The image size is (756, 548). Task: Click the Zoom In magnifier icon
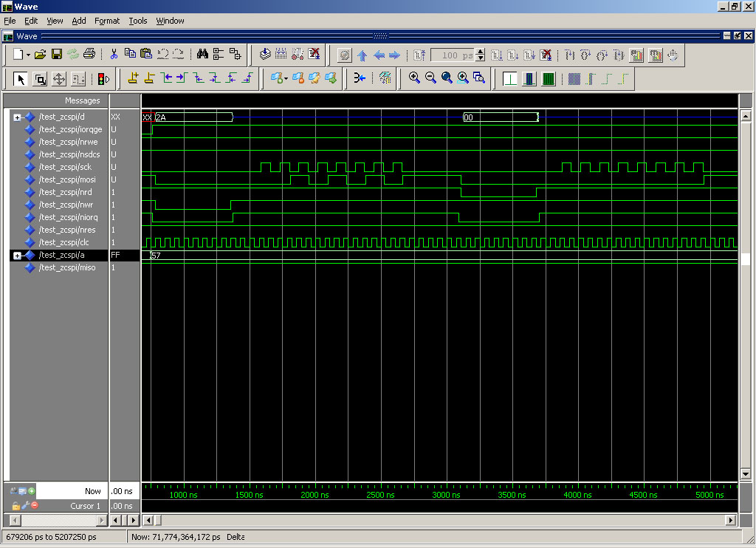[x=414, y=78]
